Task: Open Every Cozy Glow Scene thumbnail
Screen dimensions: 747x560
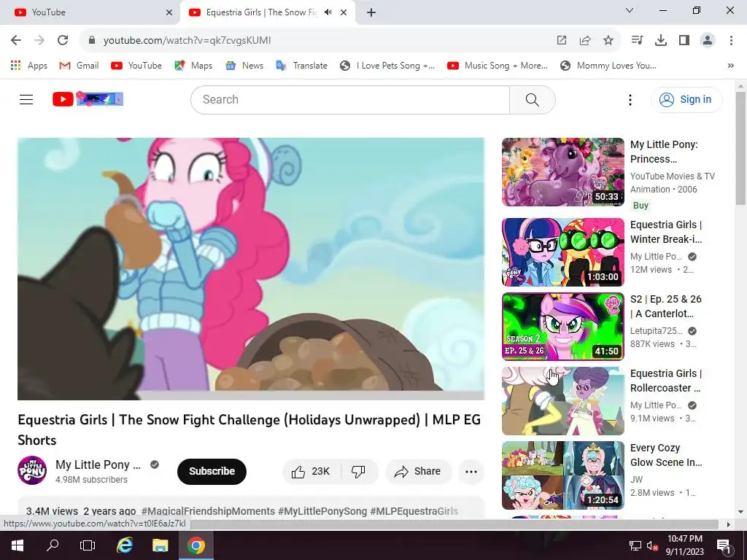Action: click(x=563, y=475)
